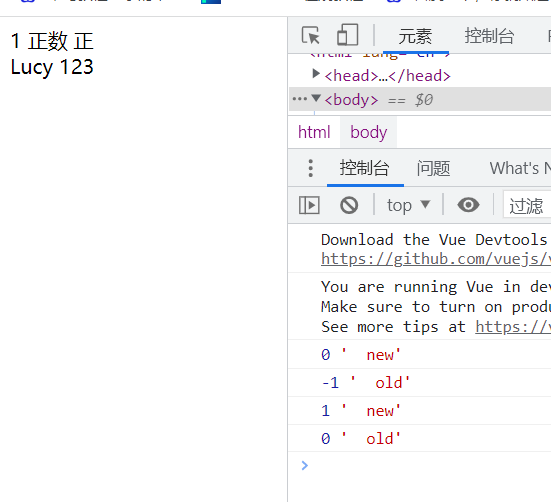Click the ellipsis beside the body row
Viewport: 551px width, 502px height.
click(299, 99)
